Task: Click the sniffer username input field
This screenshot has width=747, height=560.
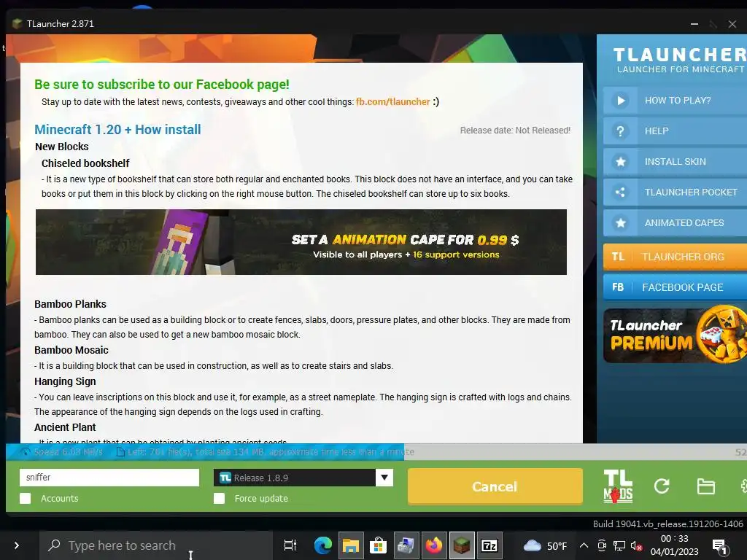Action: pyautogui.click(x=109, y=478)
